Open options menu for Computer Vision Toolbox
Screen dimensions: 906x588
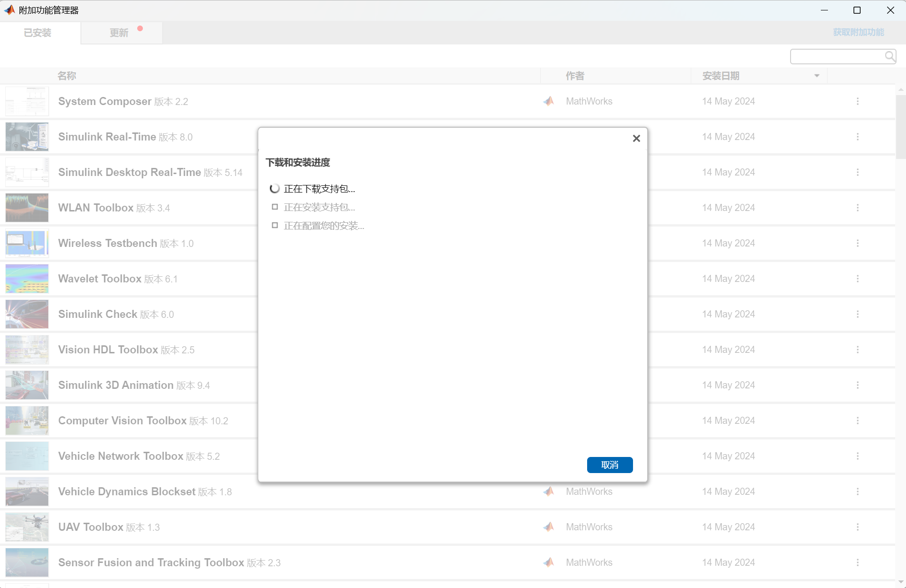tap(857, 421)
